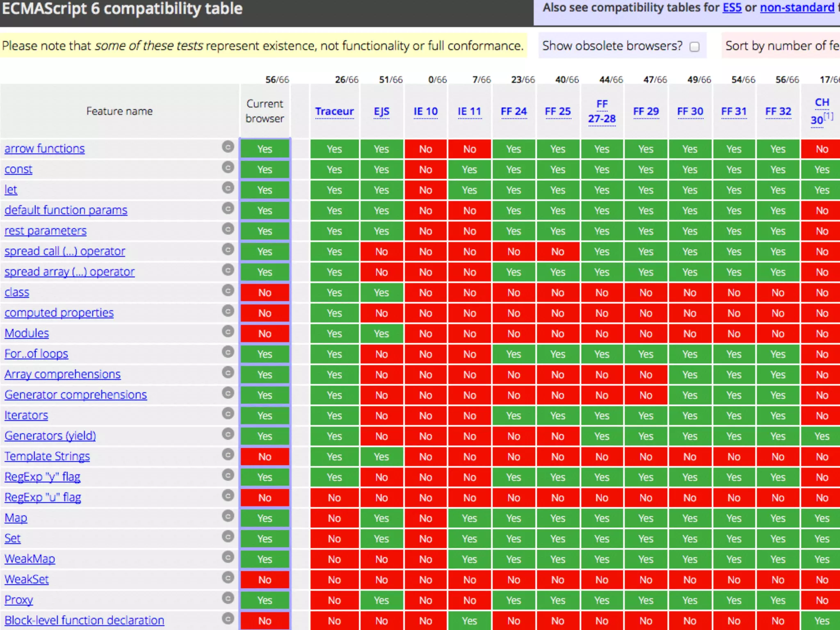
Task: Open the Block-level function declaration link
Action: point(84,620)
